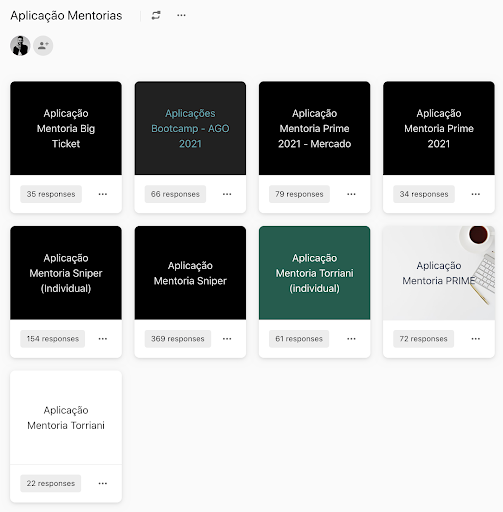The width and height of the screenshot is (503, 512).
Task: Open Aplicações Bootcamp - AGO 2021 form
Action: tap(190, 128)
